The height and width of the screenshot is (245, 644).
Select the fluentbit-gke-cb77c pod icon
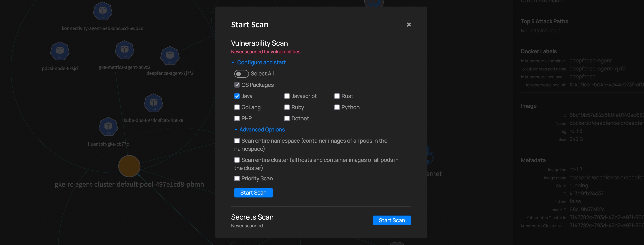[108, 127]
